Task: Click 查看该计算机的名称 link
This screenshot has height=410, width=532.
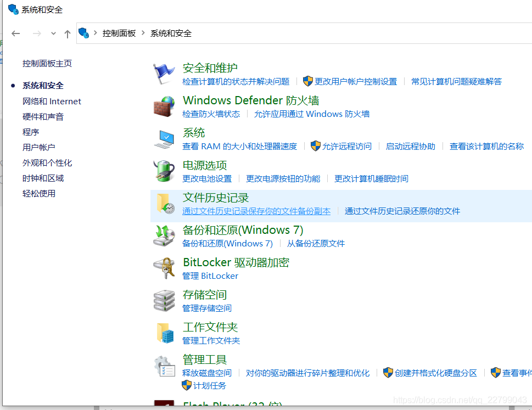Action: tap(486, 146)
